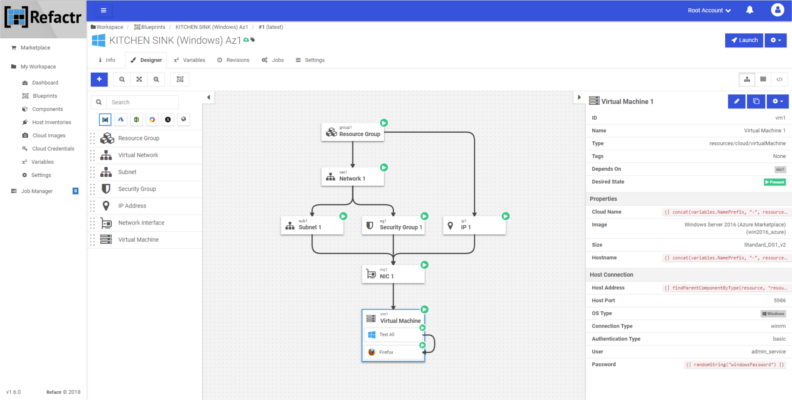Image resolution: width=792 pixels, height=400 pixels.
Task: Click the fit-to-screen arrows button
Action: click(139, 79)
